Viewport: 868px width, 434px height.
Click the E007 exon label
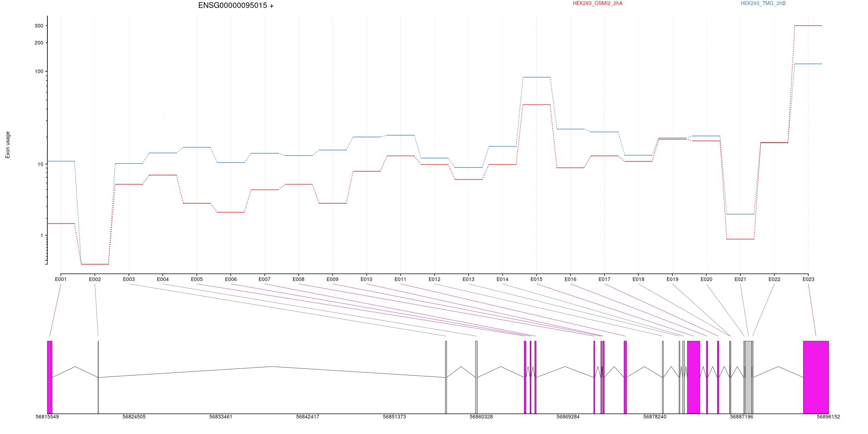(x=264, y=279)
